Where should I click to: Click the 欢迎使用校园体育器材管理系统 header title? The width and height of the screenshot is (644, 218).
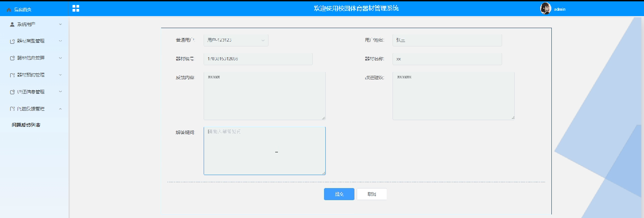(x=356, y=8)
